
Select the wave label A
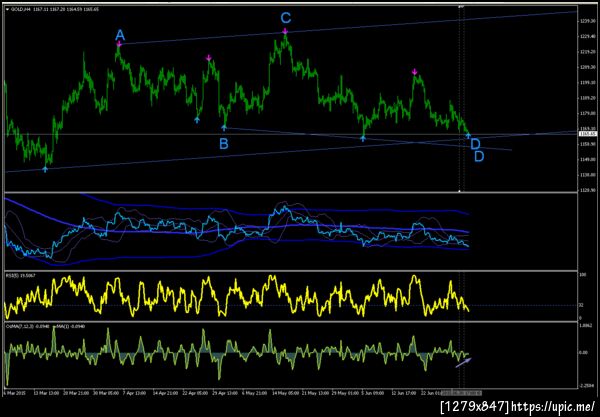pyautogui.click(x=120, y=36)
